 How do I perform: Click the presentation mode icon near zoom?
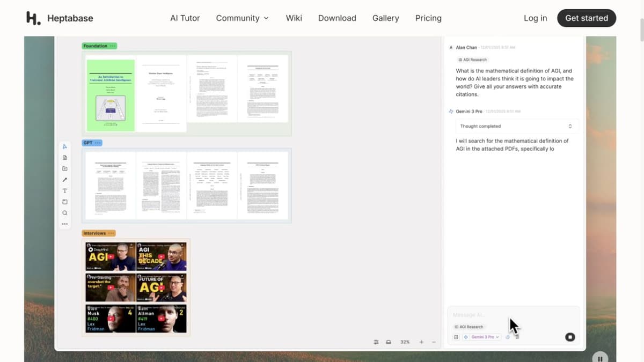(388, 342)
